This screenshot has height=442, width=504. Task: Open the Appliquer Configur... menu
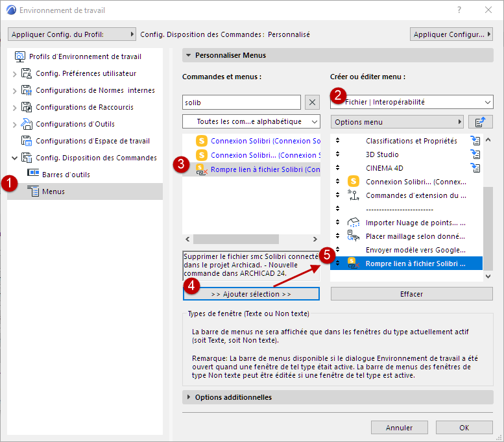coord(451,34)
